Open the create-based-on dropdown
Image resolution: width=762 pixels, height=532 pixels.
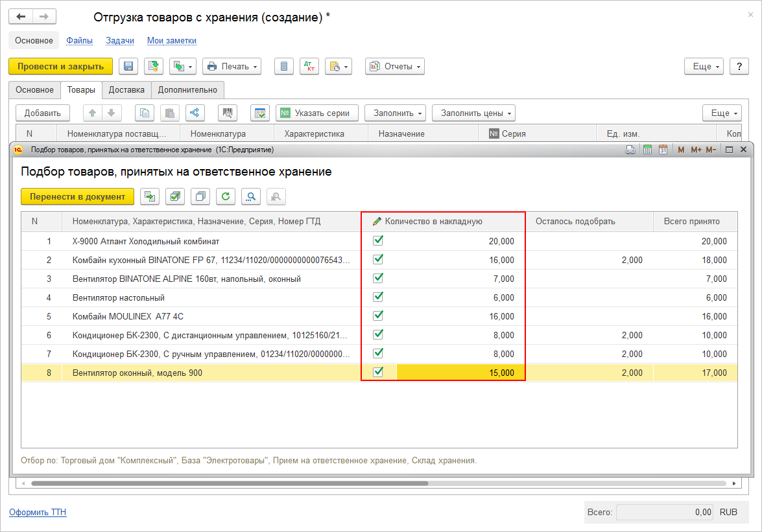[183, 67]
